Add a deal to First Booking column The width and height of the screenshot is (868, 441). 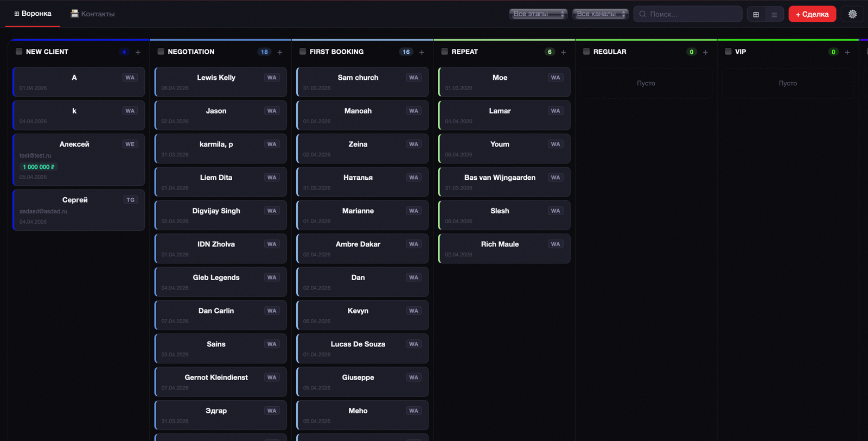point(422,52)
